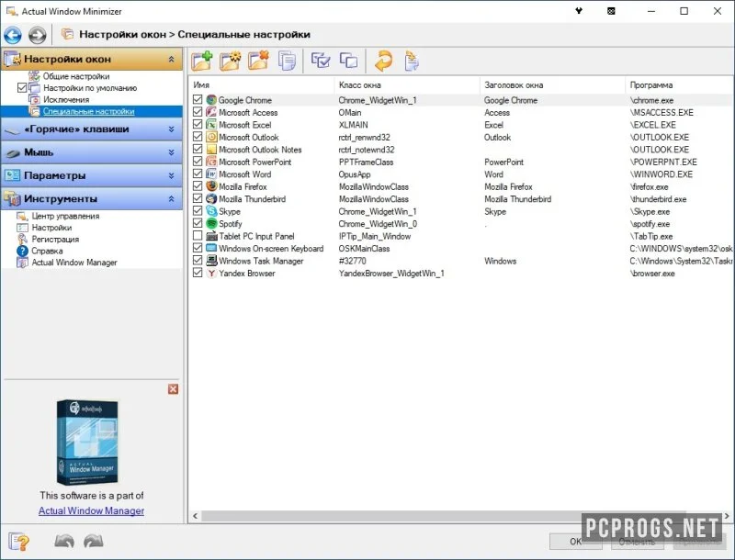Open Центр управления item
The width and height of the screenshot is (735, 560).
(x=65, y=217)
